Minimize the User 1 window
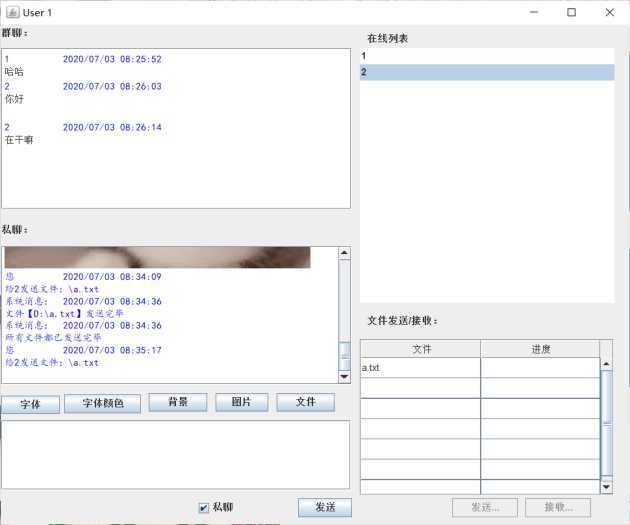Image resolution: width=630 pixels, height=525 pixels. coord(534,12)
